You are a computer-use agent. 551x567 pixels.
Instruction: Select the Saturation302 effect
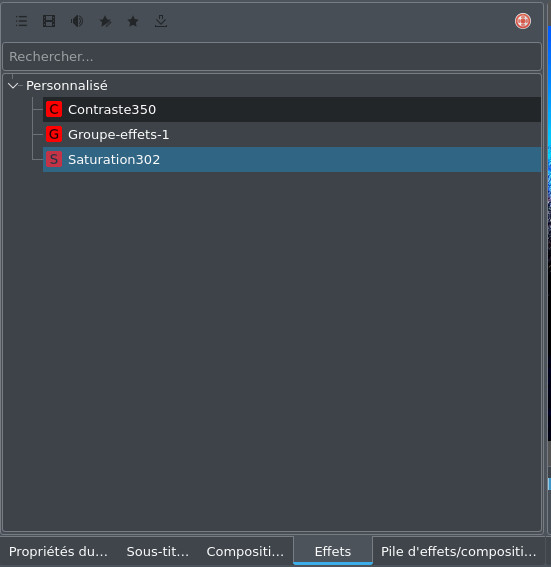[292, 159]
